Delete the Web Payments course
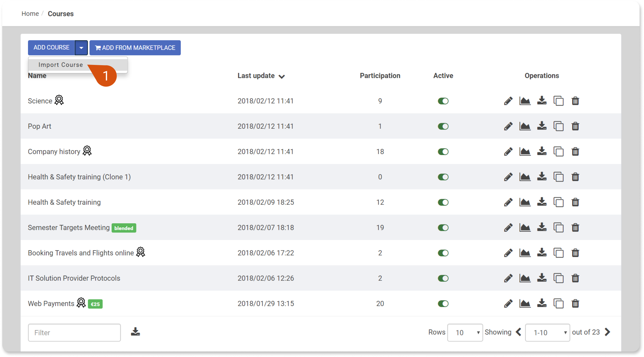The height and width of the screenshot is (357, 644). coord(575,303)
